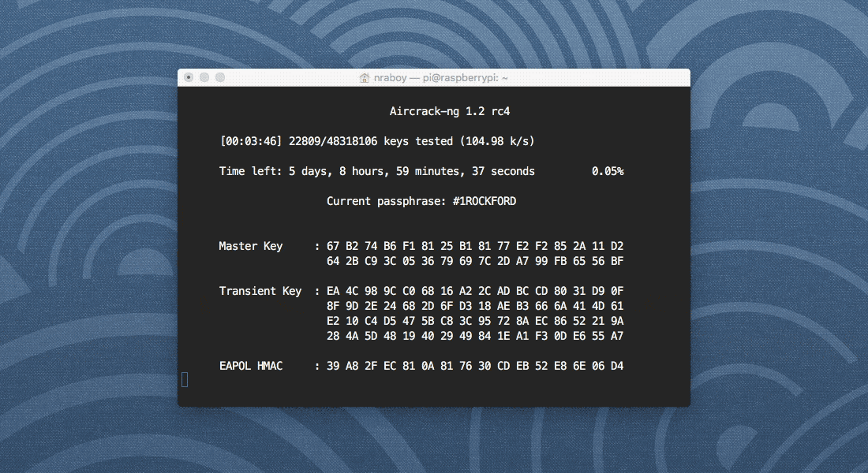Click Transient Key row starting with E2 10
The width and height of the screenshot is (868, 473).
pos(475,321)
